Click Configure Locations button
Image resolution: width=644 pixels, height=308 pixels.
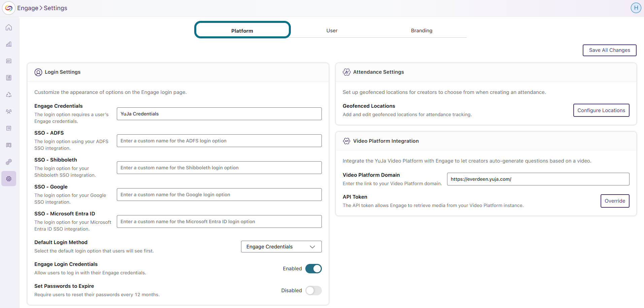601,110
